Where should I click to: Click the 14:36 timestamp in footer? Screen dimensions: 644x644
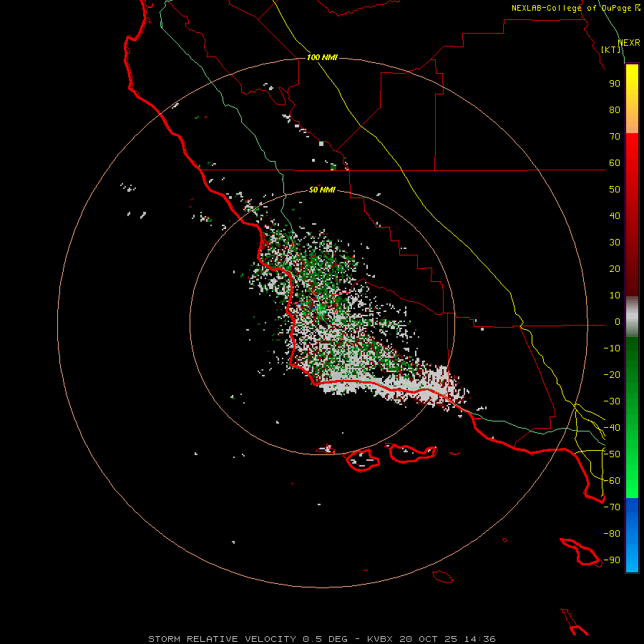point(480,639)
